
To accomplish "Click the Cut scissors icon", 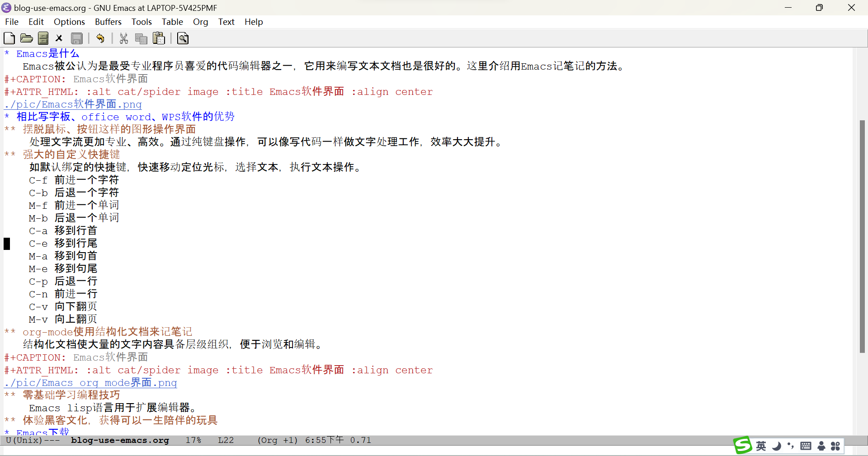I will [x=123, y=38].
